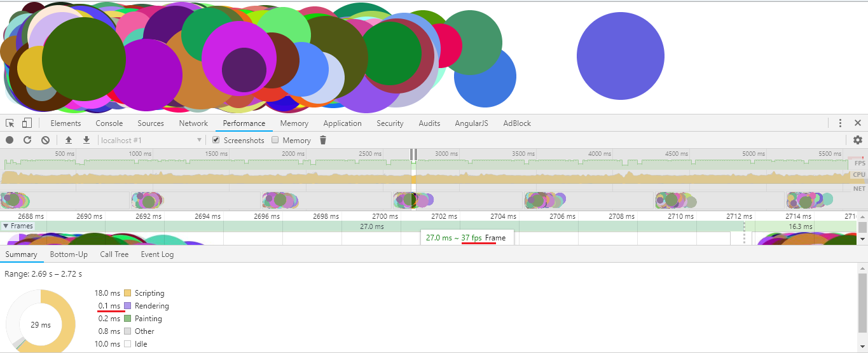Viewport: 868px width, 353px height.
Task: Open the AdBlock tab
Action: [517, 123]
